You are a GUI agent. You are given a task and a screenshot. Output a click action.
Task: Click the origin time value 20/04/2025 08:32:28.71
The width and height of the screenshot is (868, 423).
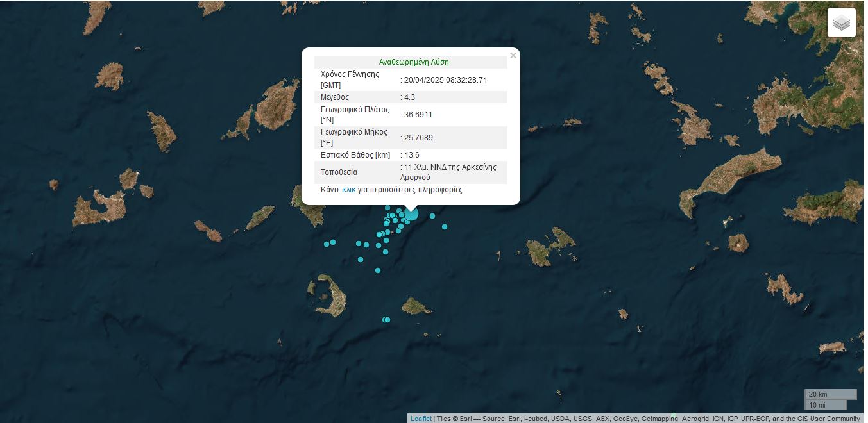tap(445, 80)
